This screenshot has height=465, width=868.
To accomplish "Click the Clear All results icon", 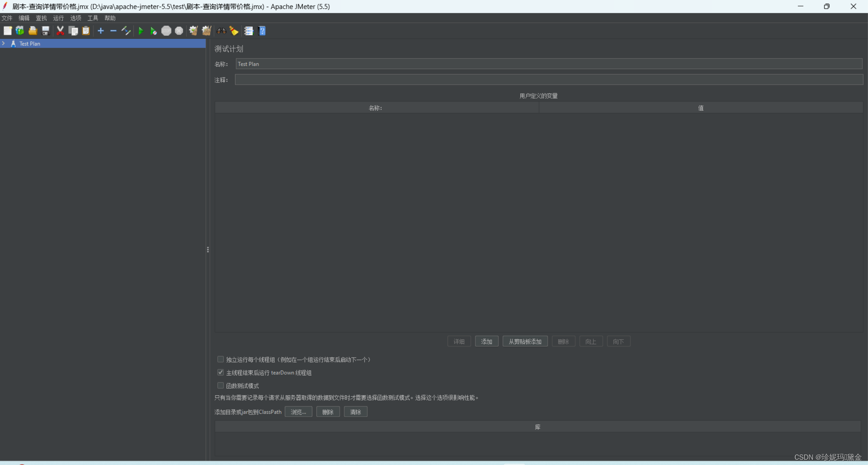I will (x=206, y=31).
